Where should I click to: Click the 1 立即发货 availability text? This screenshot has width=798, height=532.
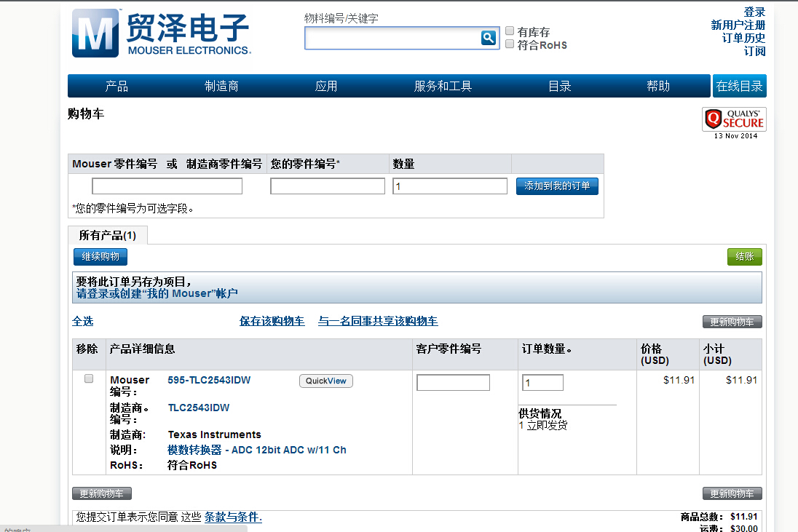click(543, 425)
